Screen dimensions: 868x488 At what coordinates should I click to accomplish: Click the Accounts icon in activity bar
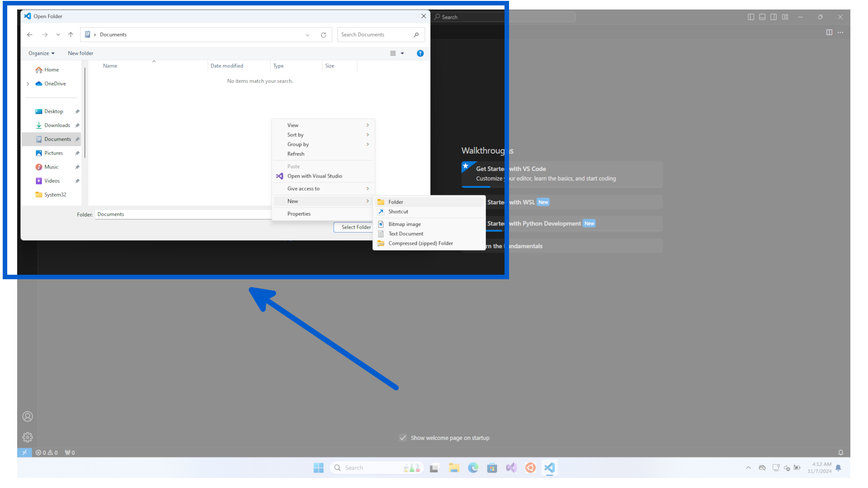28,416
